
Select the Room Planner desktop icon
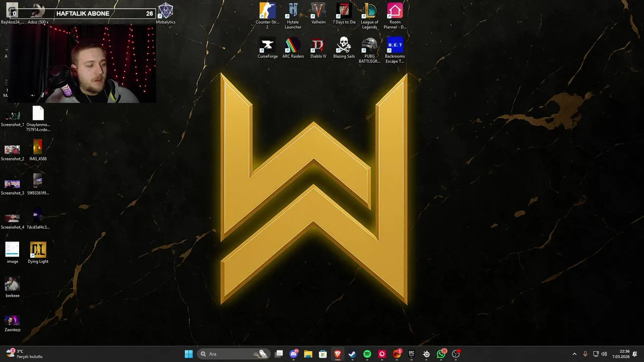[x=395, y=16]
